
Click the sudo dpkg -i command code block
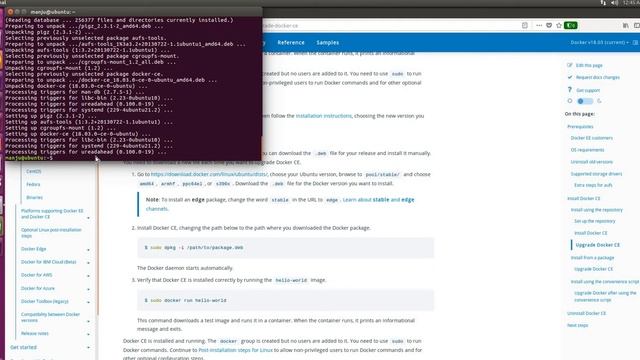click(285, 248)
